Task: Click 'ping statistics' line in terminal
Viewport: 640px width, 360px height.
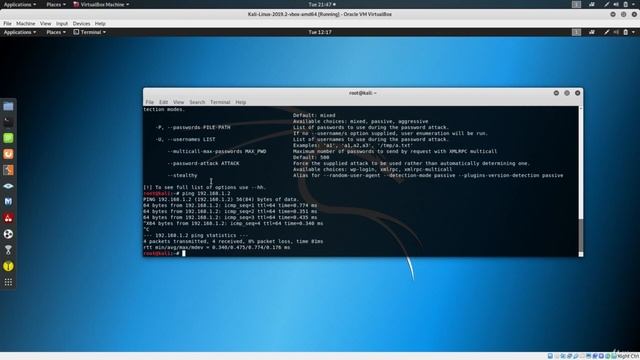Action: pyautogui.click(x=196, y=236)
